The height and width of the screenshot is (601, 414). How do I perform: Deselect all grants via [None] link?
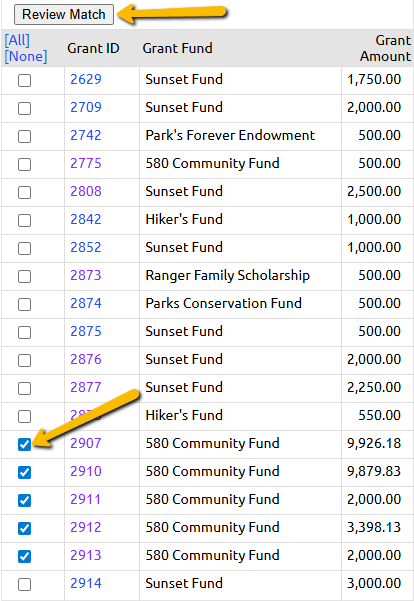pos(26,56)
